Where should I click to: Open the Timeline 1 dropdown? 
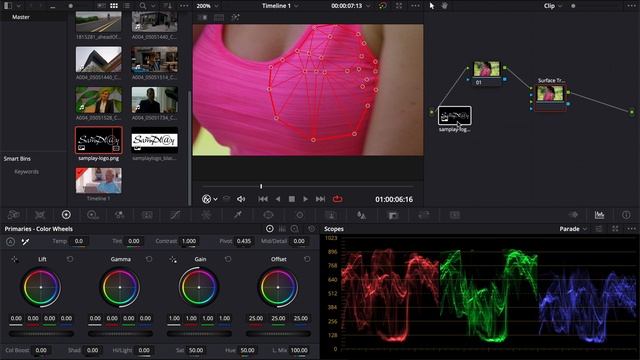click(x=280, y=6)
